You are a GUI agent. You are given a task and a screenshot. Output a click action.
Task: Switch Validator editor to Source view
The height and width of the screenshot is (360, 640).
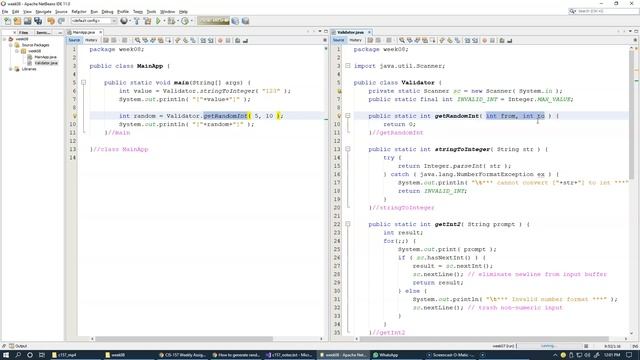click(x=338, y=40)
